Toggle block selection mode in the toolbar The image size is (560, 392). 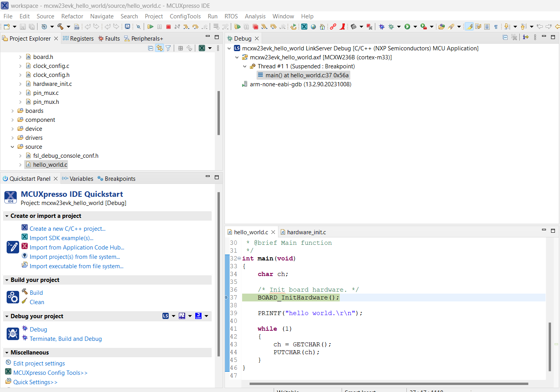[x=487, y=27]
